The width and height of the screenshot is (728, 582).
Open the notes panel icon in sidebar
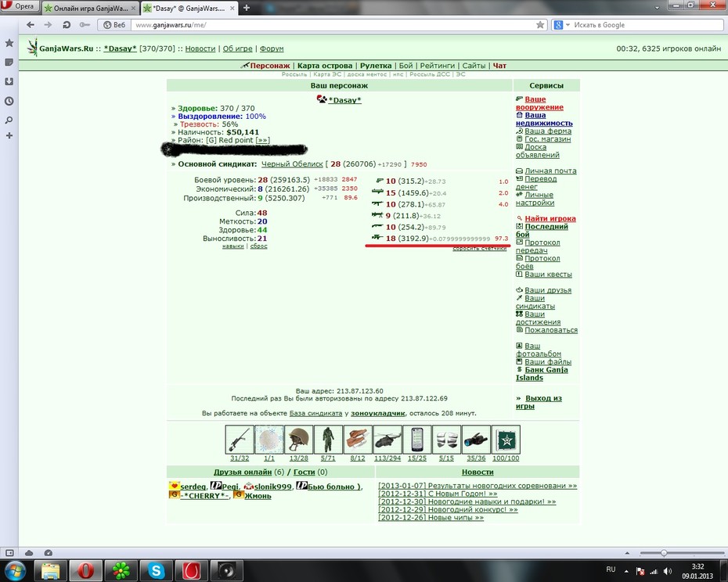[x=9, y=63]
